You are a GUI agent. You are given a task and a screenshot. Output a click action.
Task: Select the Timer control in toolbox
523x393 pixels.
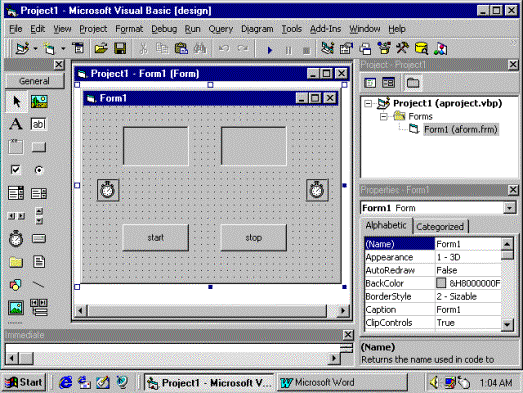coord(16,239)
